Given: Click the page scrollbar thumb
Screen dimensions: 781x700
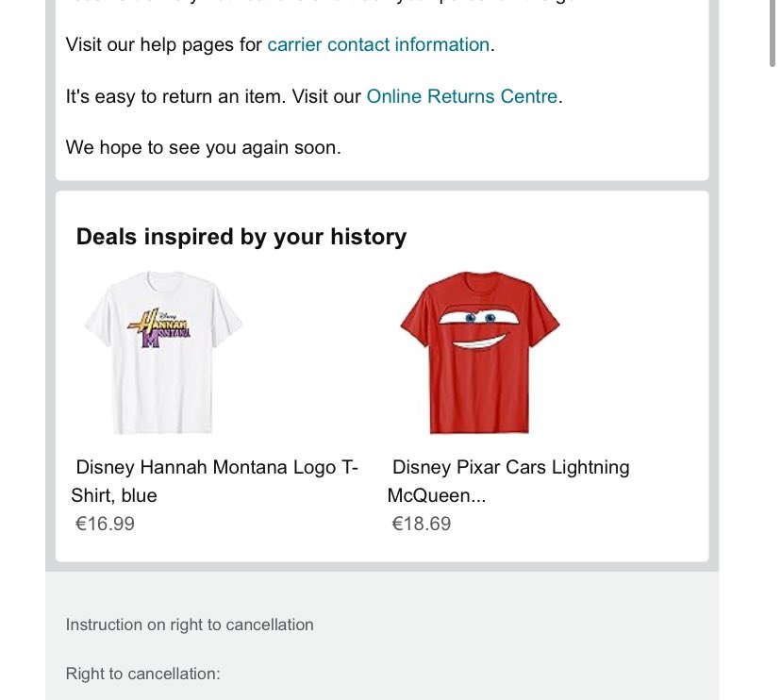Looking at the screenshot, I should 772,33.
